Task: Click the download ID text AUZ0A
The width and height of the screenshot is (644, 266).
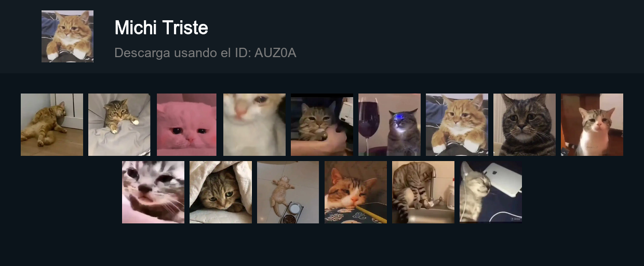Action: [275, 53]
